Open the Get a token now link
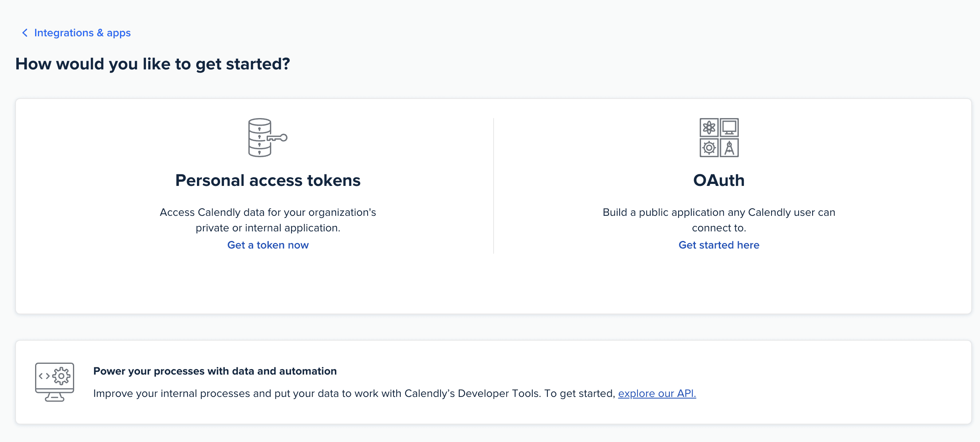Image resolution: width=980 pixels, height=442 pixels. point(268,245)
